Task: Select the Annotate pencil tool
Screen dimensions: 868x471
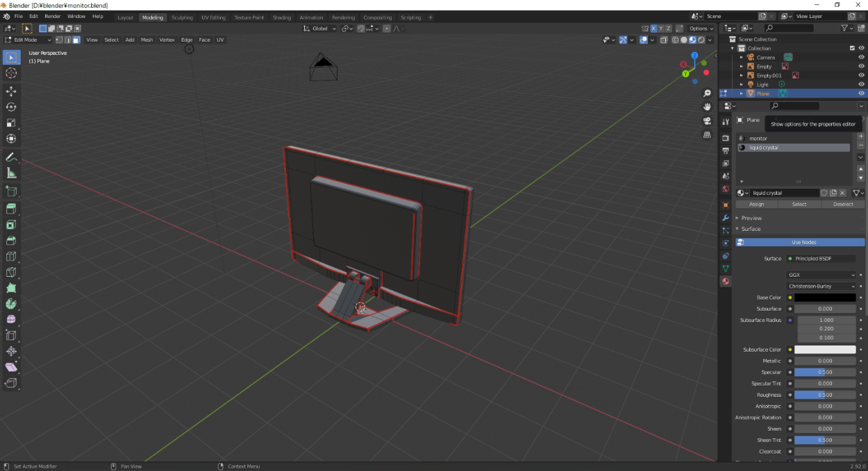Action: click(11, 157)
